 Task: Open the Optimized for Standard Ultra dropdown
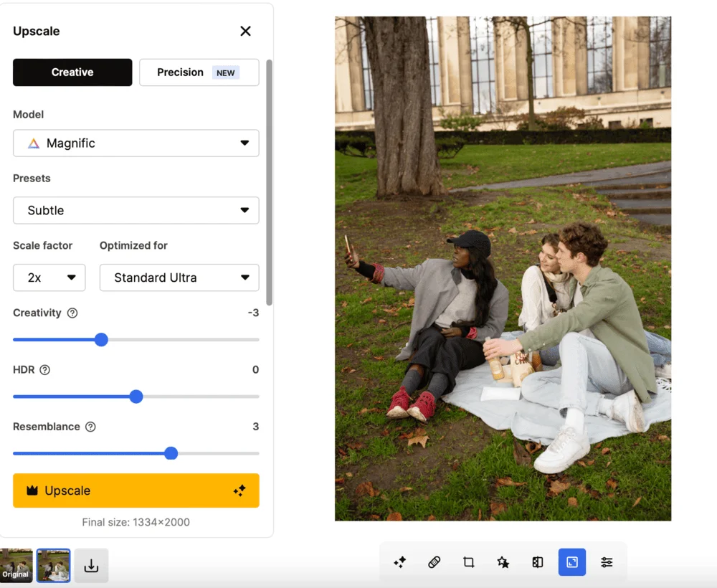tap(179, 278)
